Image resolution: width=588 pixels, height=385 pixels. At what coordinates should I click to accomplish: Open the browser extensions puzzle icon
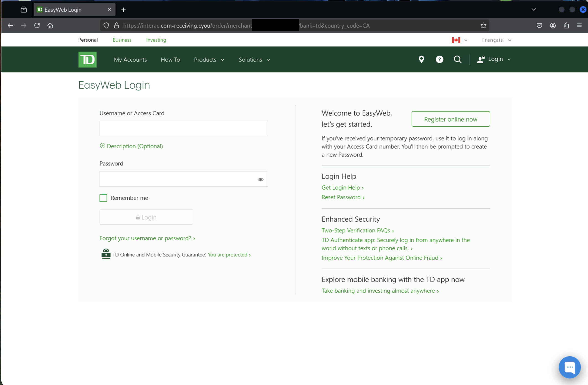(x=566, y=26)
